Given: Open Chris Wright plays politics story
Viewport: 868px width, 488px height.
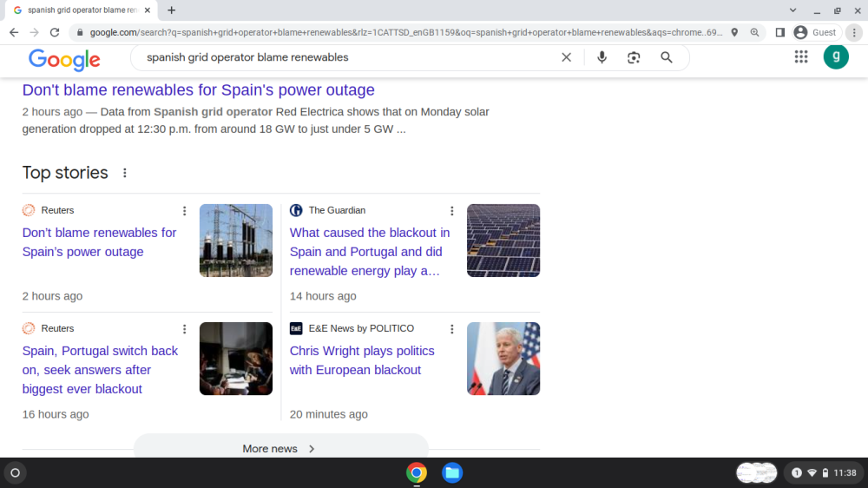Looking at the screenshot, I should (x=362, y=360).
